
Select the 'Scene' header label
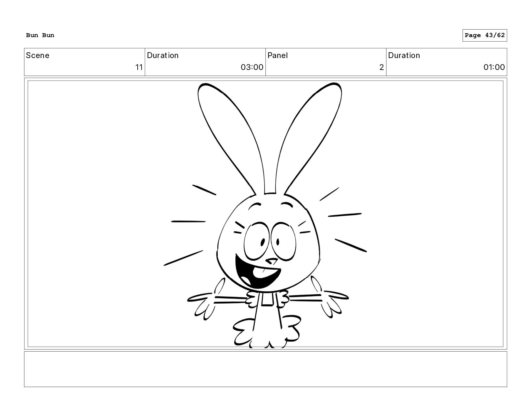pyautogui.click(x=37, y=55)
